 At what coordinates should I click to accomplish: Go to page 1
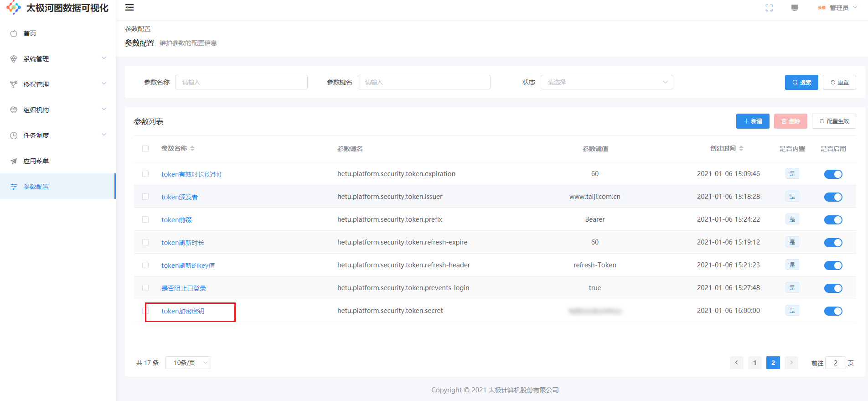coord(755,363)
